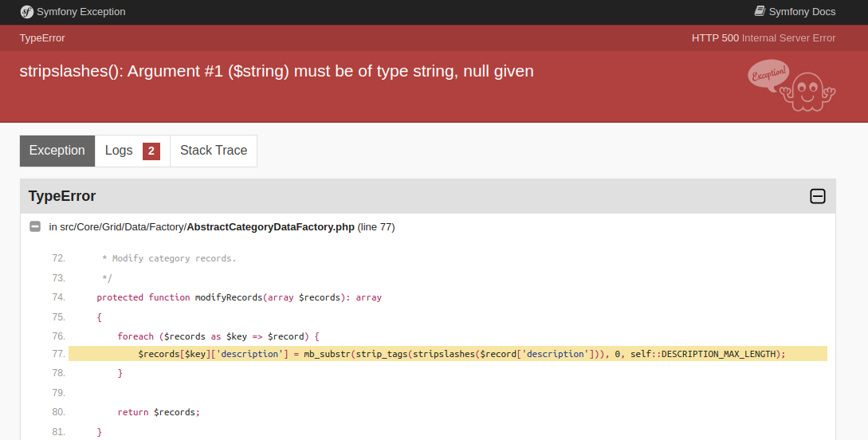The image size is (868, 440).
Task: Open the Logs tab
Action: click(119, 151)
